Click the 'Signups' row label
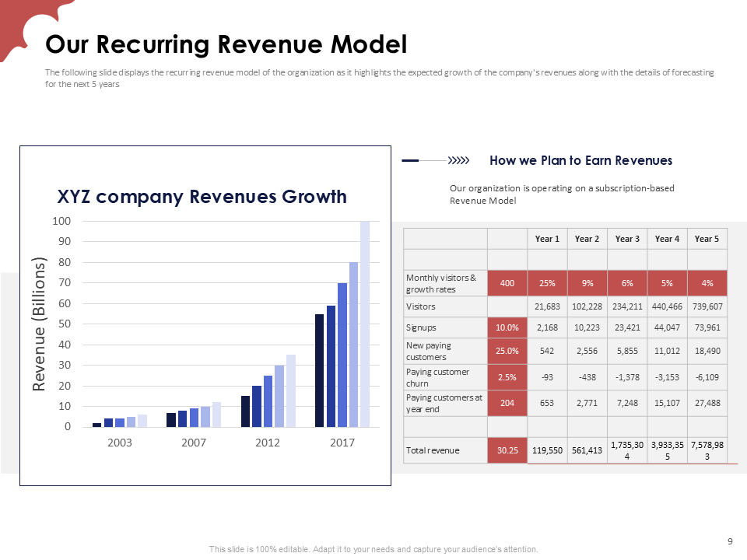This screenshot has width=747, height=560. [421, 327]
